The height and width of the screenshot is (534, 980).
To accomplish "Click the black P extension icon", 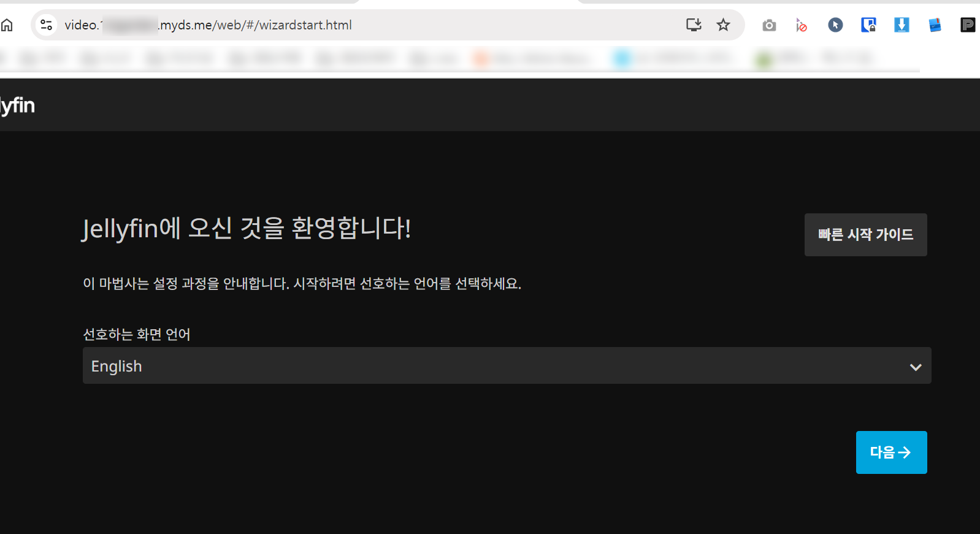I will 968,25.
